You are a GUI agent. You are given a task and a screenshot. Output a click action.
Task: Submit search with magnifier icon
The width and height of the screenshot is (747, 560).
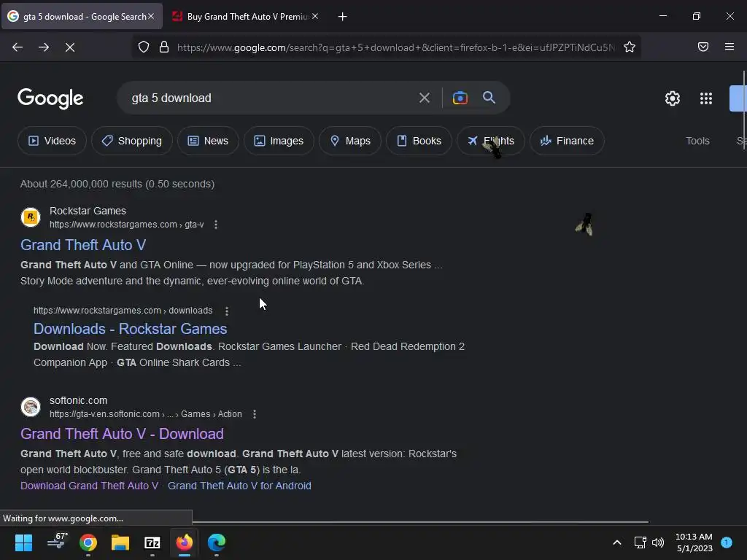(489, 98)
